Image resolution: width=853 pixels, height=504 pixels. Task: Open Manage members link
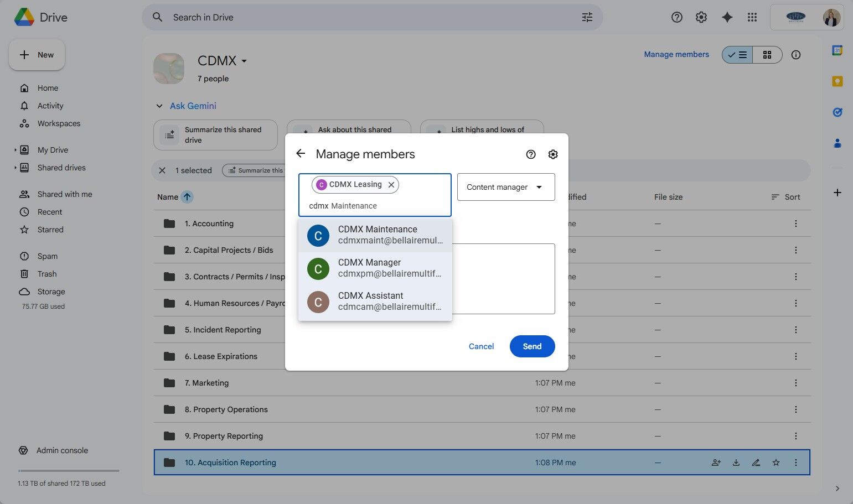(x=676, y=54)
